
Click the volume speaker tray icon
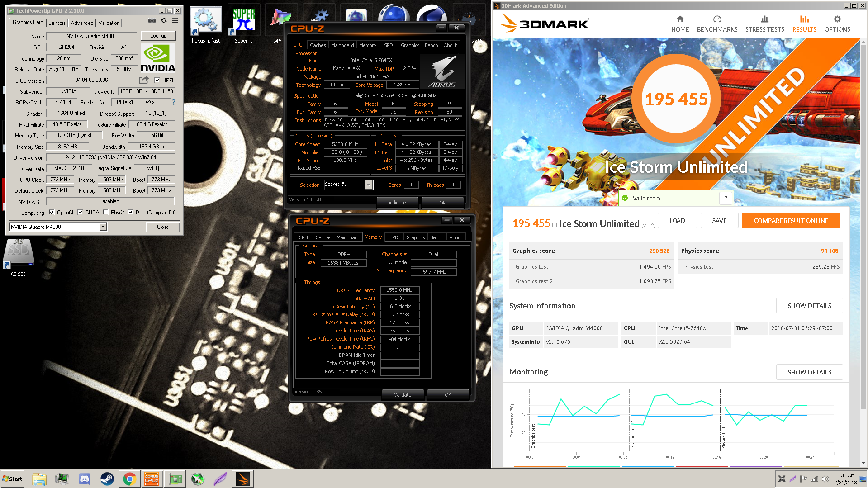point(825,479)
